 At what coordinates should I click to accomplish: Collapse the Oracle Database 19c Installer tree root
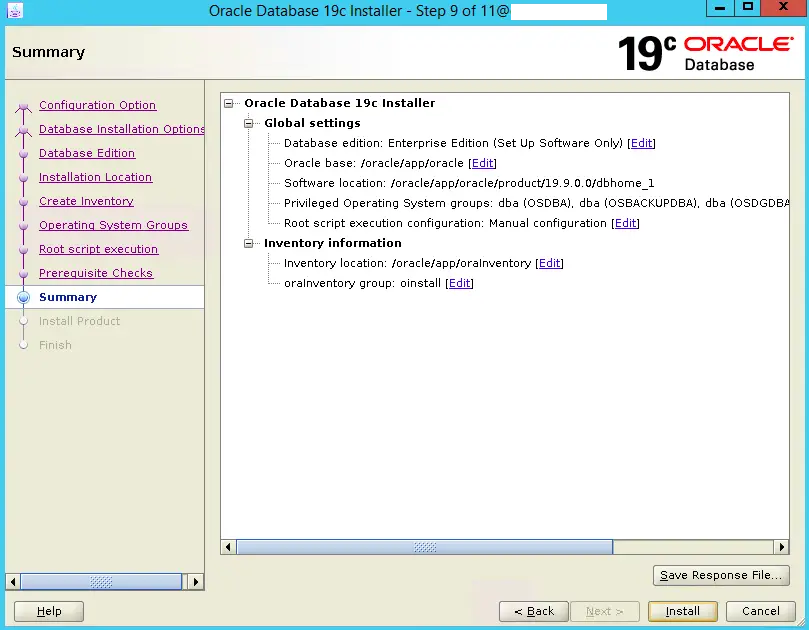point(229,104)
